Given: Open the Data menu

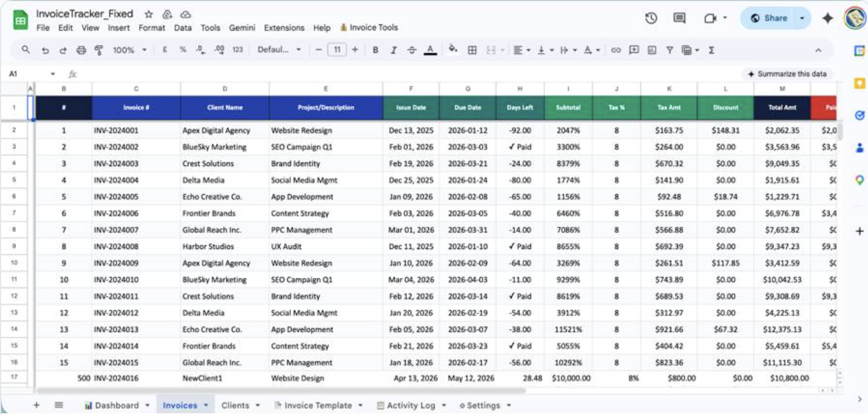Looking at the screenshot, I should [183, 27].
